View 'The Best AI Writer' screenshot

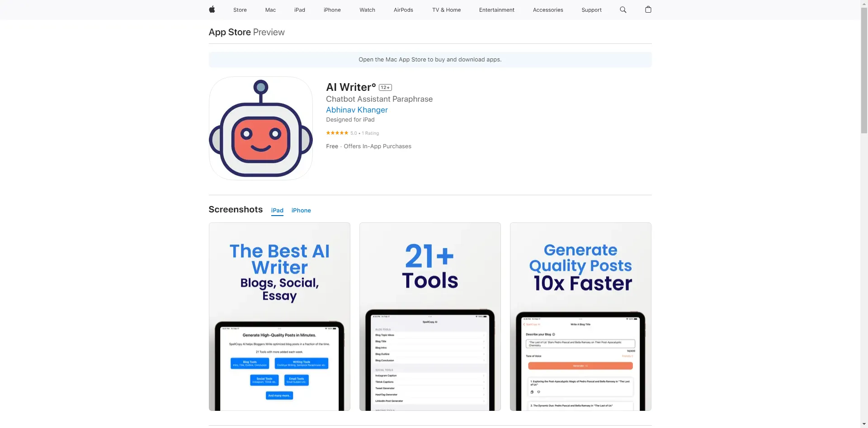click(279, 316)
